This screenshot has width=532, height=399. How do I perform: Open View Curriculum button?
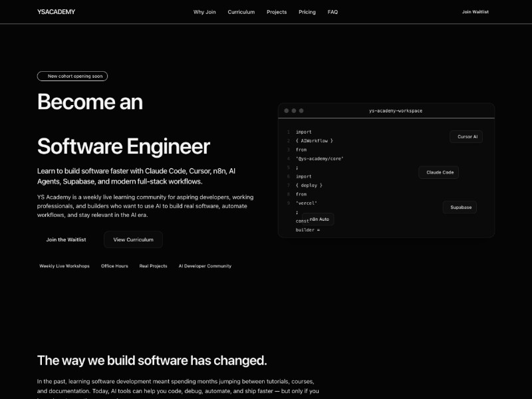134,239
